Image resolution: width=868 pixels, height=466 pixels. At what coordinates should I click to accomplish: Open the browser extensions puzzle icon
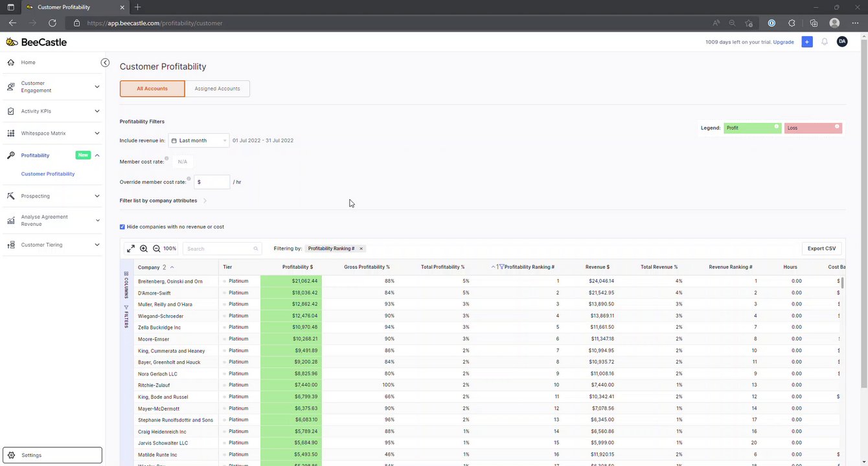pos(792,23)
